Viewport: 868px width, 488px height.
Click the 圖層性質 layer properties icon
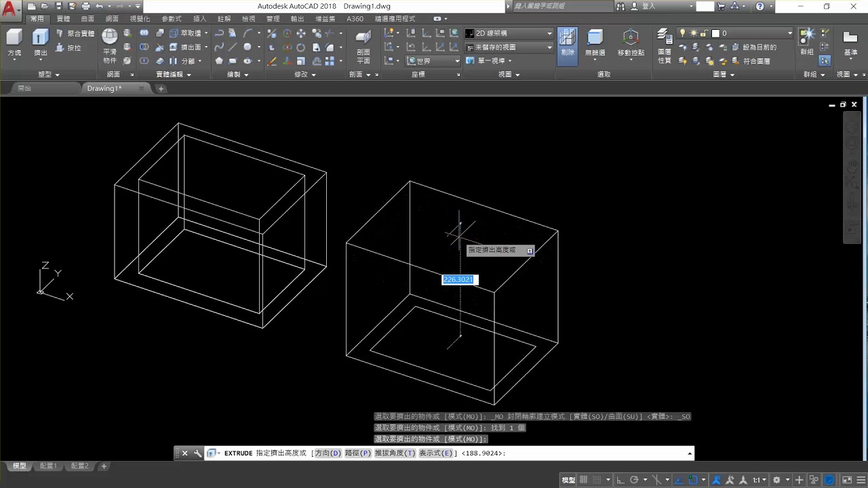click(x=665, y=46)
